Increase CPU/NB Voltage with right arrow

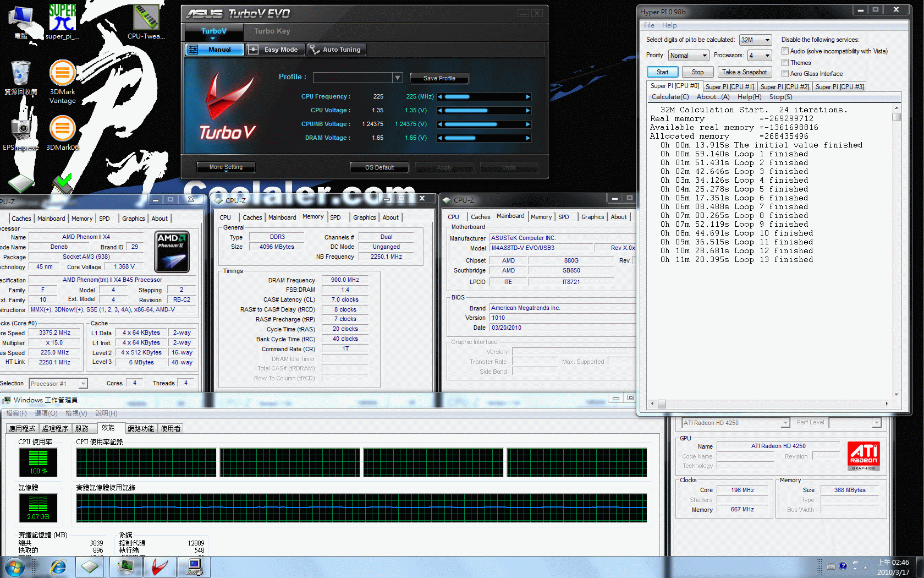[528, 124]
